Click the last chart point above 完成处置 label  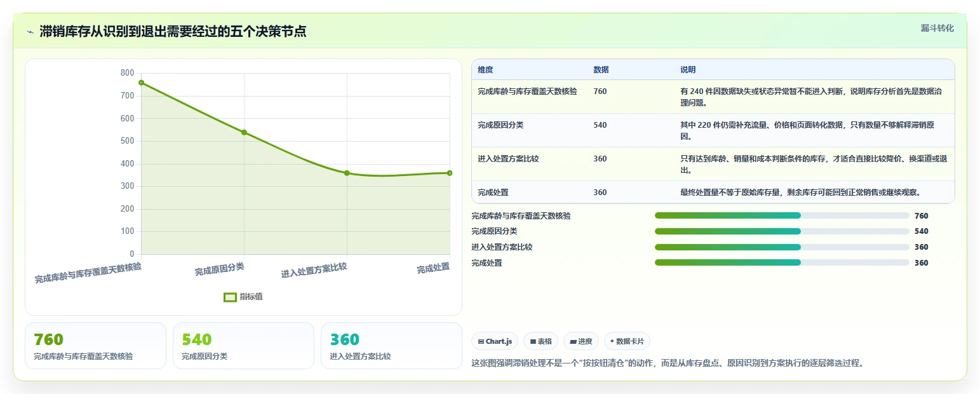[x=450, y=173]
